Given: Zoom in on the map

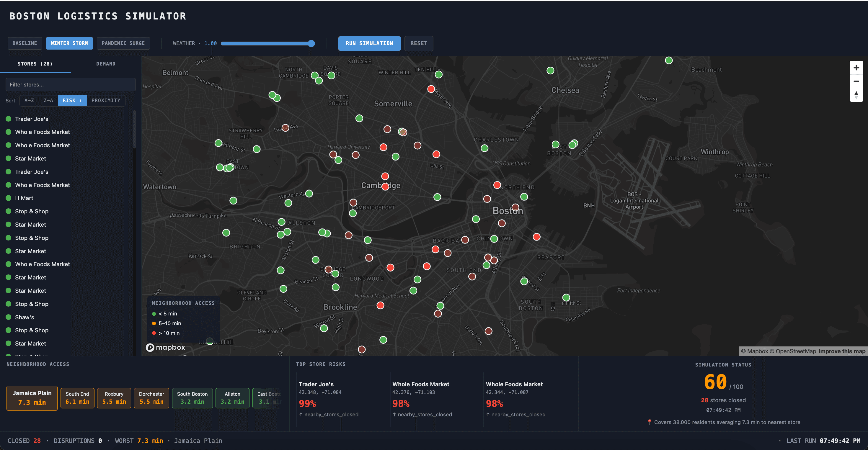Looking at the screenshot, I should pyautogui.click(x=856, y=67).
